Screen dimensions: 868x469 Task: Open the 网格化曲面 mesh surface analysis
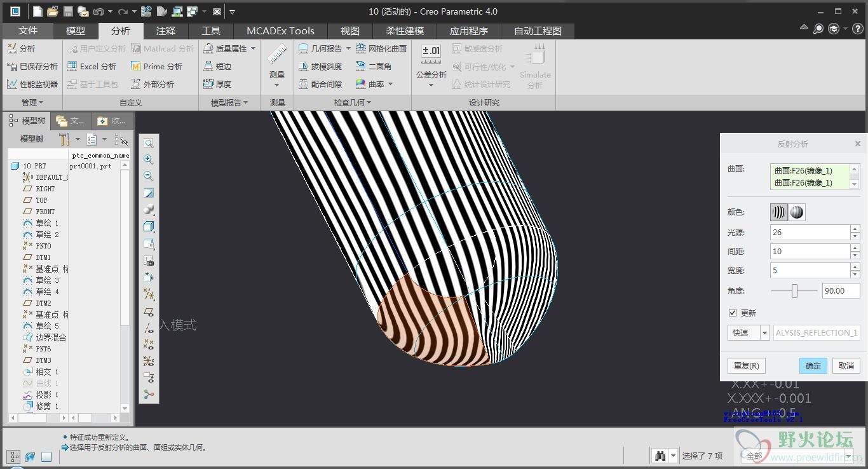pyautogui.click(x=381, y=48)
